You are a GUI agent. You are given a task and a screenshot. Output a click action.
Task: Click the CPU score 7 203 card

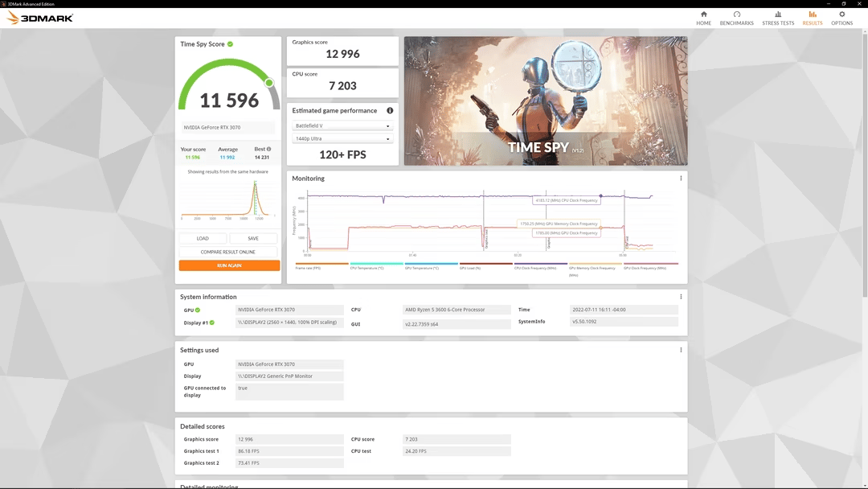click(342, 83)
